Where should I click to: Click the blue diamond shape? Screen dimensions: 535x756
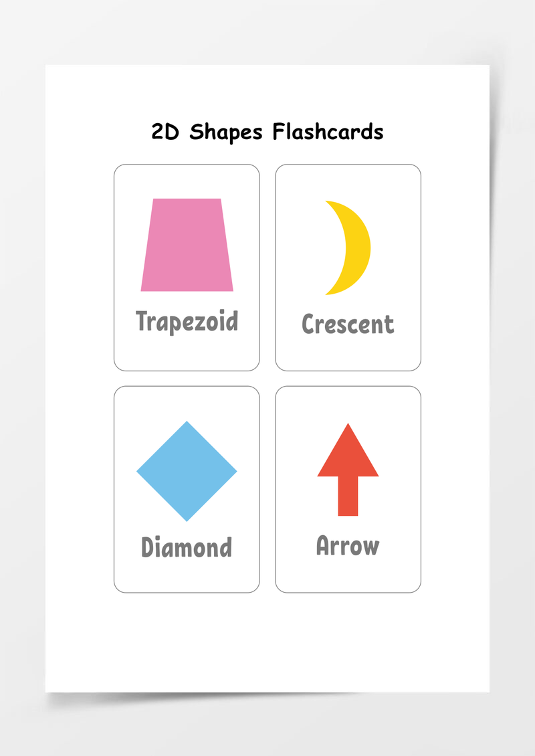click(187, 471)
